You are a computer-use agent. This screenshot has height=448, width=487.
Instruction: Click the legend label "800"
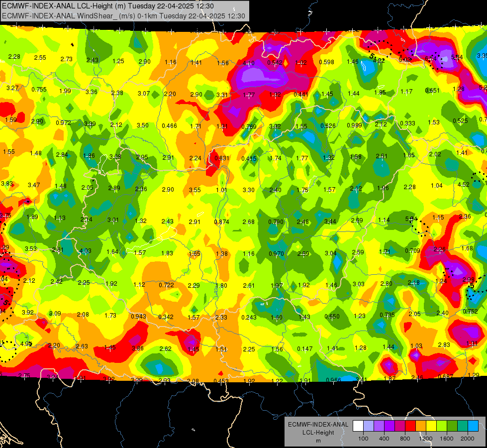pyautogui.click(x=405, y=439)
